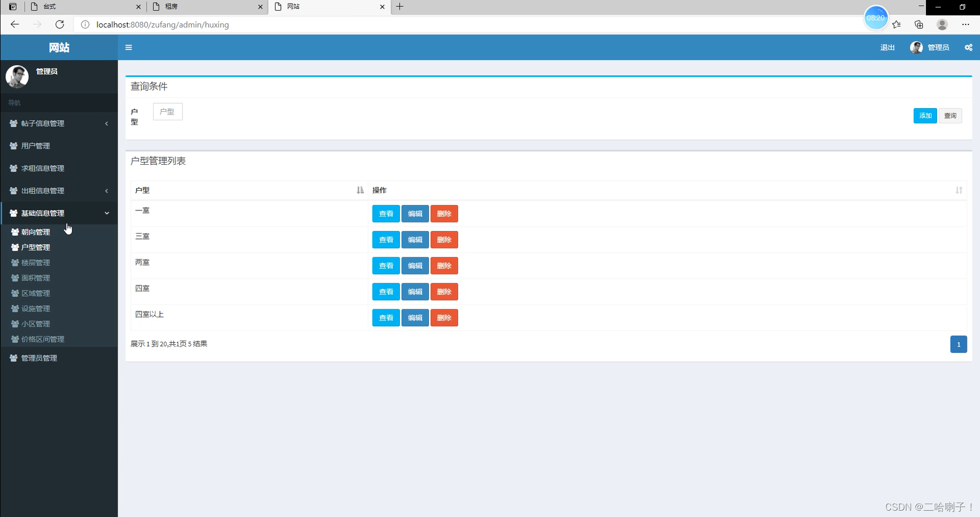Go to pagination page 1
980x517 pixels.
pos(958,344)
